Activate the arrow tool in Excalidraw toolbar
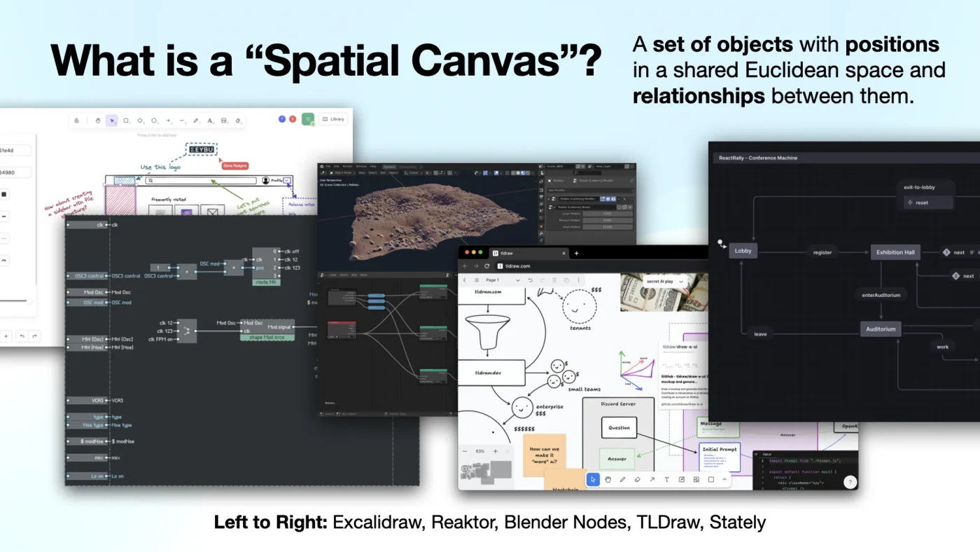The height and width of the screenshot is (552, 980). pyautogui.click(x=169, y=120)
